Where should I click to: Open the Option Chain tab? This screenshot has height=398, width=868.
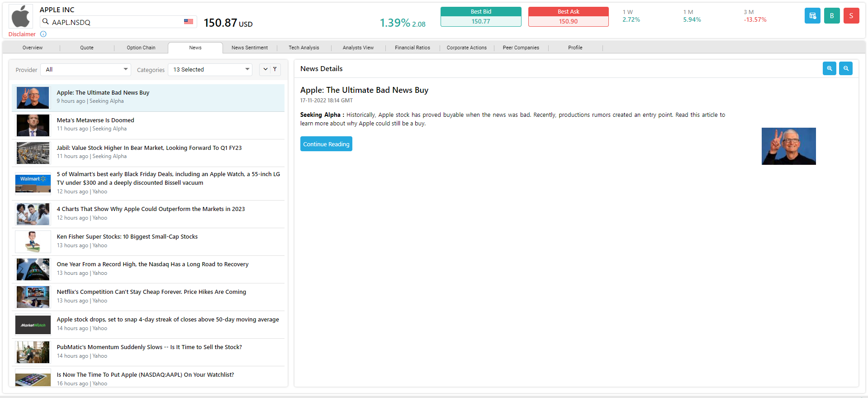tap(141, 48)
